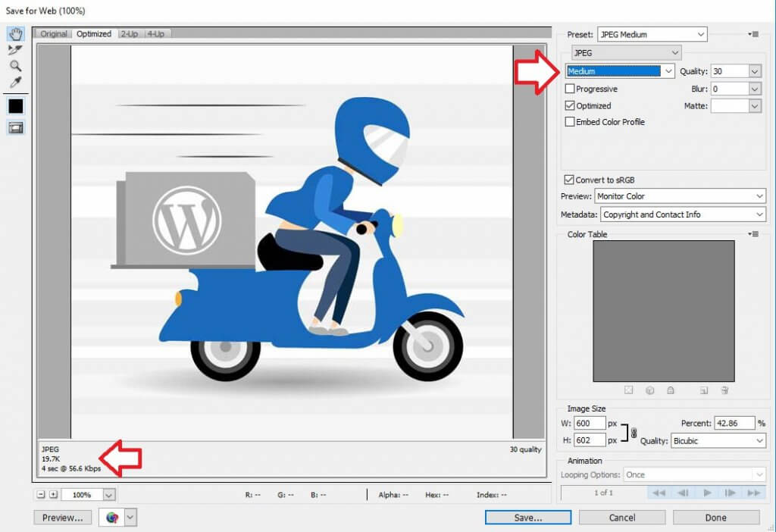Toggle slices visibility icon
Image resolution: width=776 pixels, height=532 pixels.
point(16,127)
